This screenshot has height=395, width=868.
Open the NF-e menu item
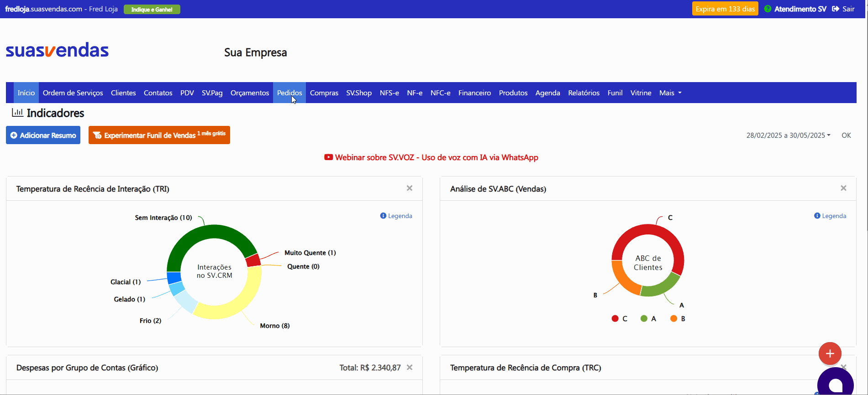(x=415, y=93)
